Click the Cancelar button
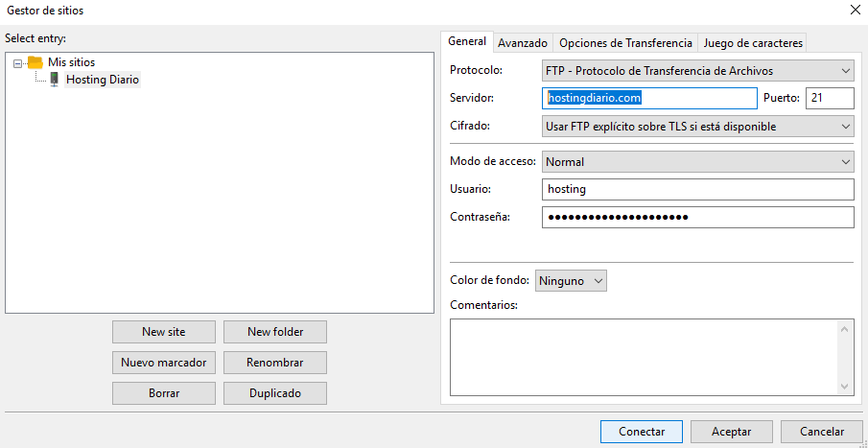Viewport: 868px width, 448px height. click(822, 432)
